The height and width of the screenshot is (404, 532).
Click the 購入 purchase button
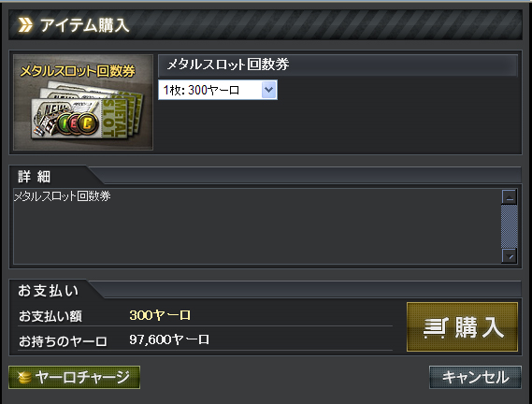click(x=462, y=326)
